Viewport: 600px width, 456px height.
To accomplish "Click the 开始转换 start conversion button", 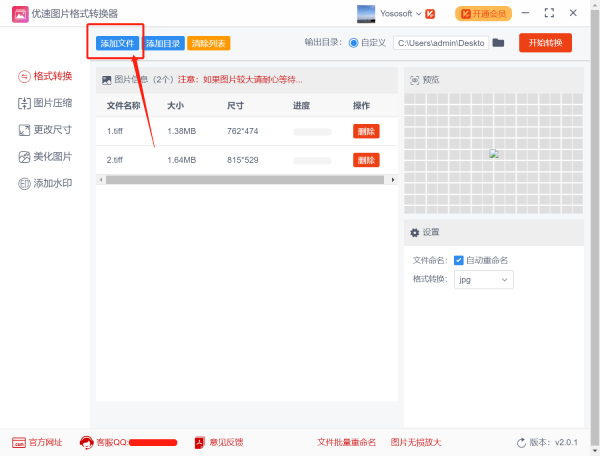I will pos(545,42).
